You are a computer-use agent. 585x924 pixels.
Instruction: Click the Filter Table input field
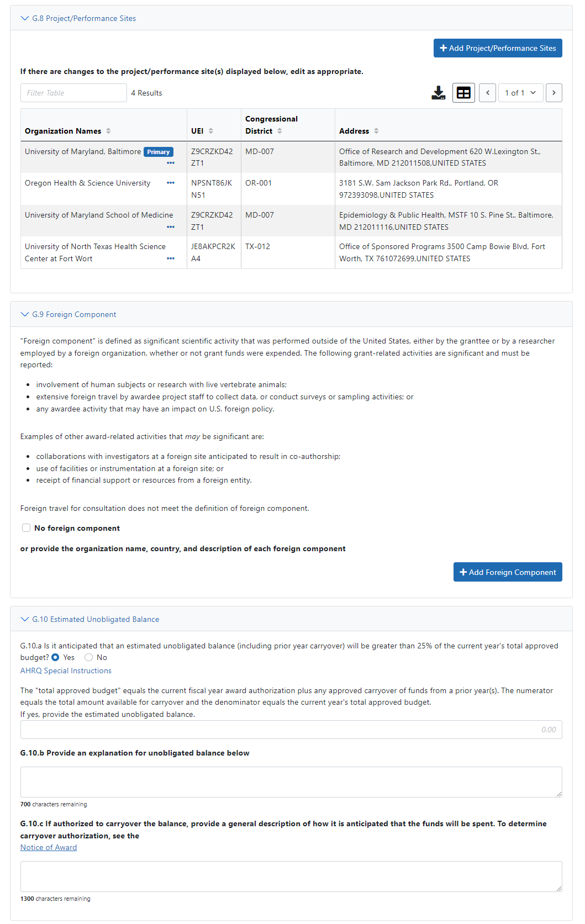point(73,93)
